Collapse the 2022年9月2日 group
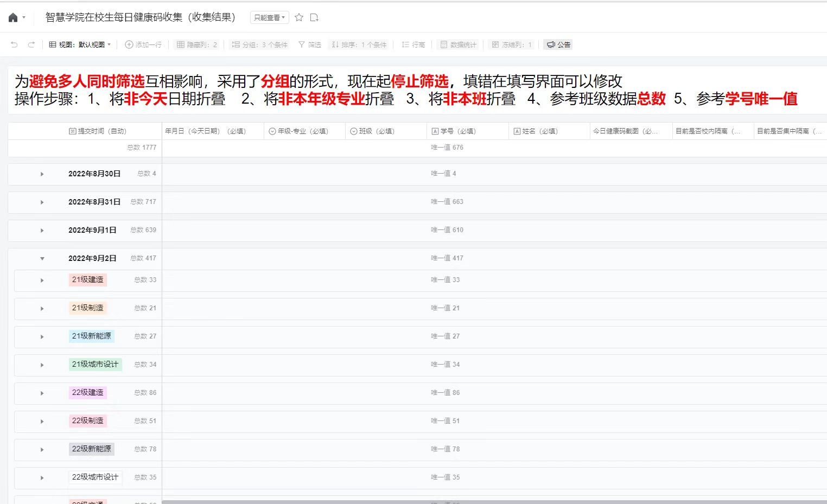Viewport: 827px width, 504px height. 42,259
